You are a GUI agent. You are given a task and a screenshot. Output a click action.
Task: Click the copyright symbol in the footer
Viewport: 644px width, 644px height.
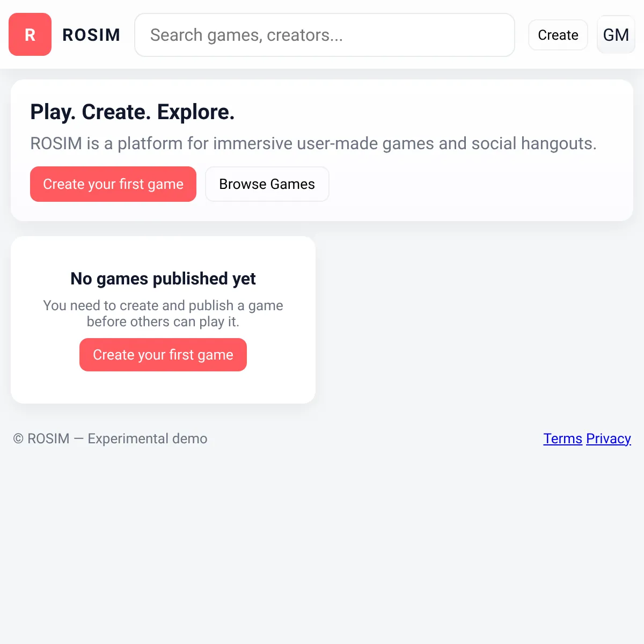tap(18, 438)
